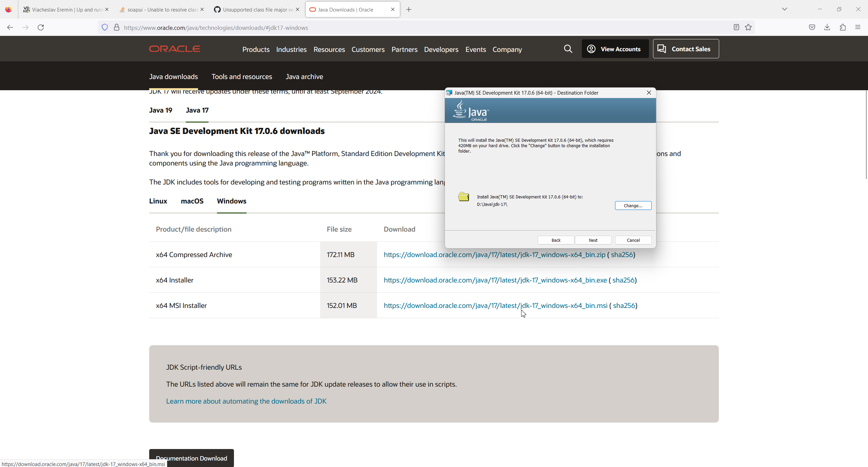Open a new tab with plus button
The image size is (868, 467).
[x=409, y=9]
